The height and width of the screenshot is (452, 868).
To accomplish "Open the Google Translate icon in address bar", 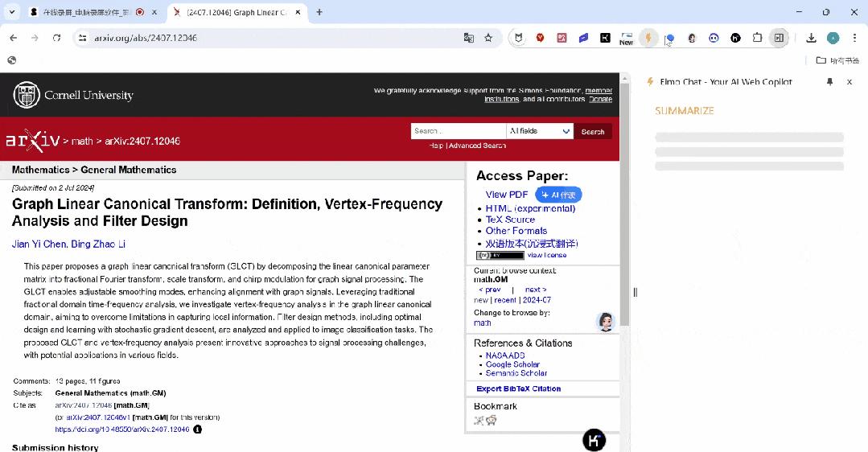I will tap(468, 38).
